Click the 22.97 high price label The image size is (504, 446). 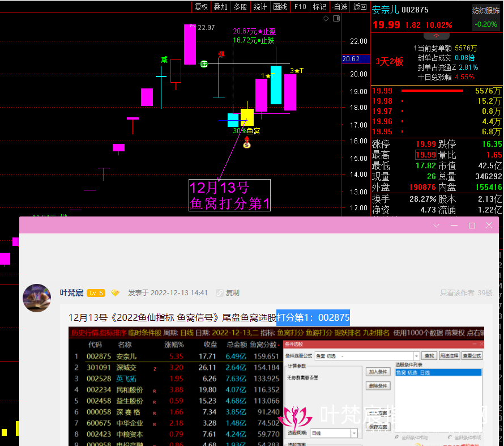click(206, 28)
